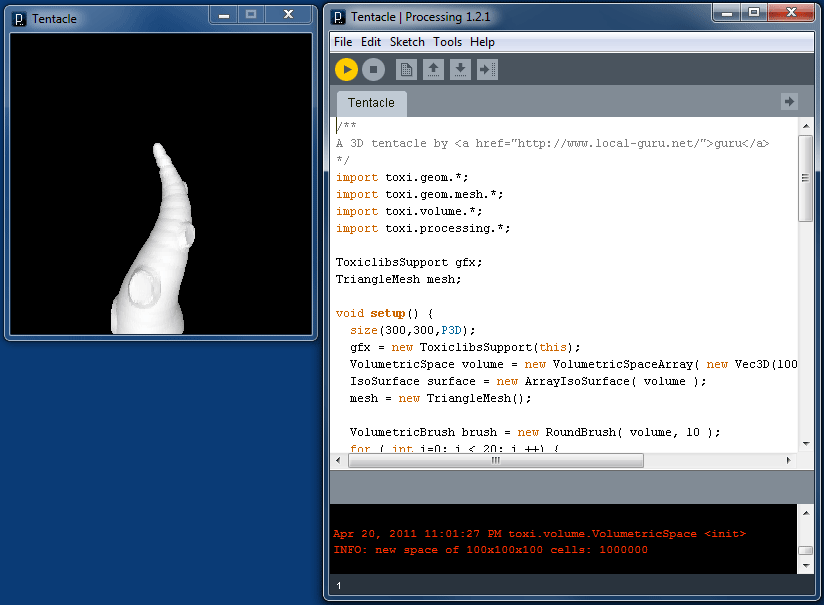The image size is (824, 605).
Task: Click the 'VolumetricBrush brush' code line
Action: coord(535,432)
